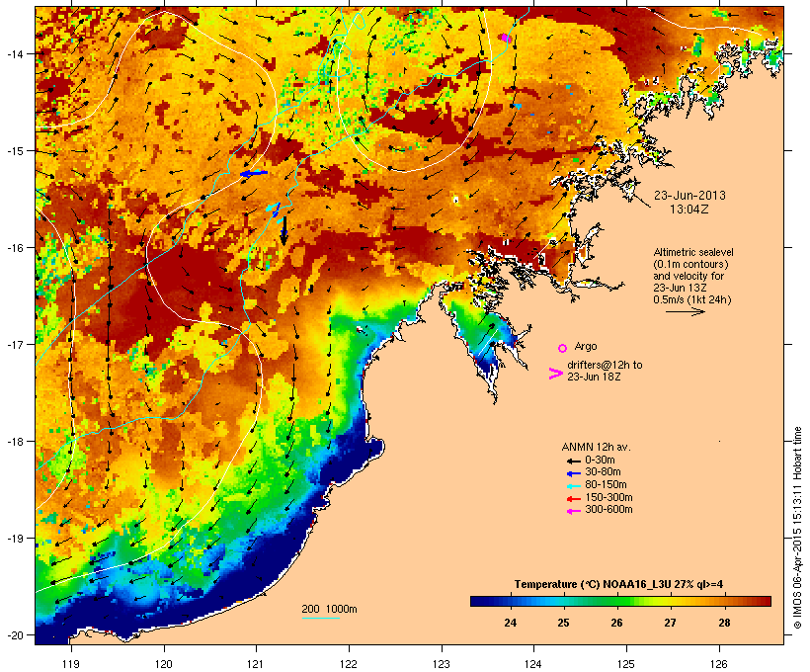The height and width of the screenshot is (672, 810).
Task: Click the '150-300m' depth label
Action: [x=609, y=497]
